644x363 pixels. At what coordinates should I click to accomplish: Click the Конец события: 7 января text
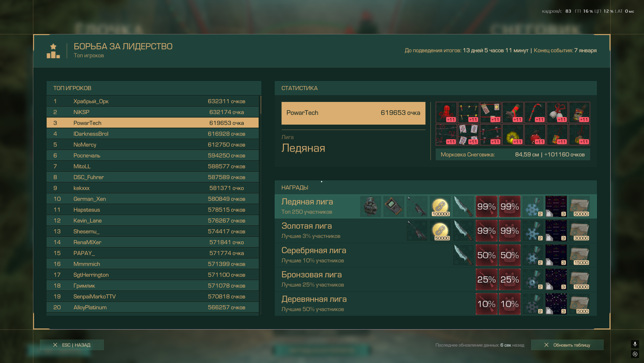pyautogui.click(x=565, y=50)
